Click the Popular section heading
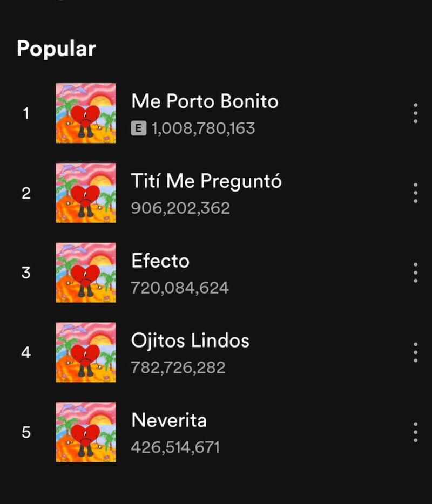Image resolution: width=432 pixels, height=504 pixels. coord(56,49)
